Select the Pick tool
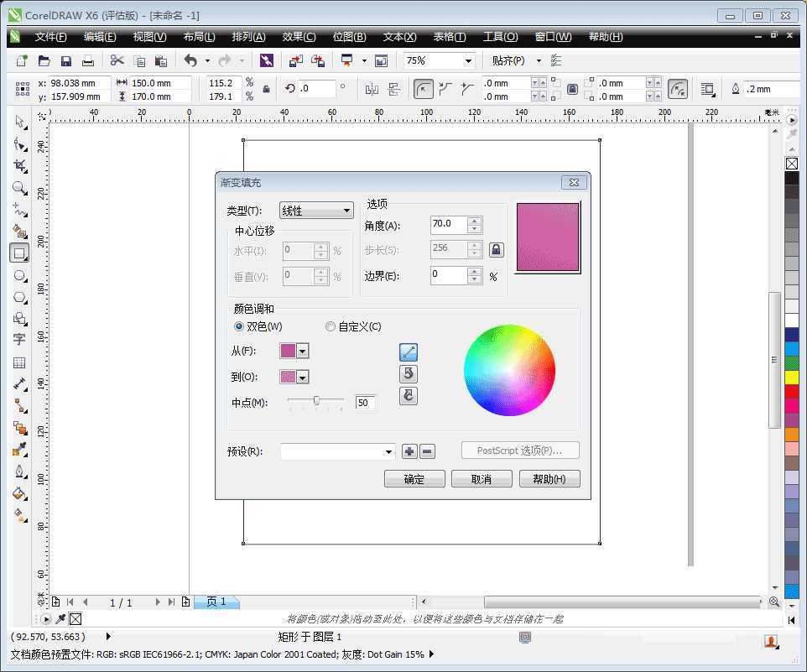Viewport: 807px width, 672px height. tap(20, 122)
